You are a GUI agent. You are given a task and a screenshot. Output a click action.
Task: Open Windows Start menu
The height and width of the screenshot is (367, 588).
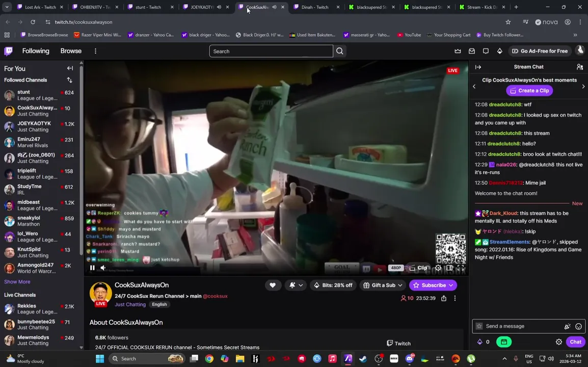coord(100,359)
